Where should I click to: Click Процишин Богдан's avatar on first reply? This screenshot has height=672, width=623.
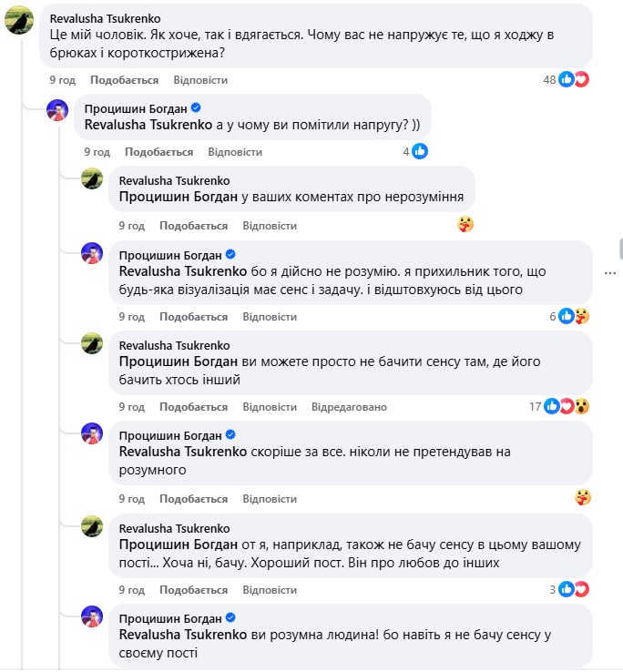click(56, 113)
